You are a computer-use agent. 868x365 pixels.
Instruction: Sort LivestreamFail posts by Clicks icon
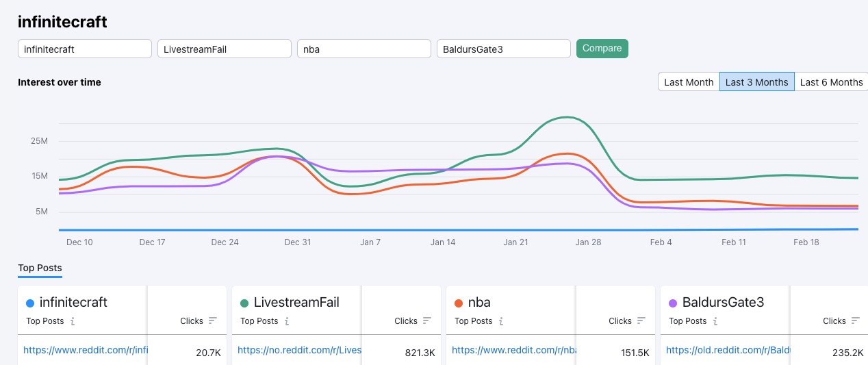pos(427,320)
